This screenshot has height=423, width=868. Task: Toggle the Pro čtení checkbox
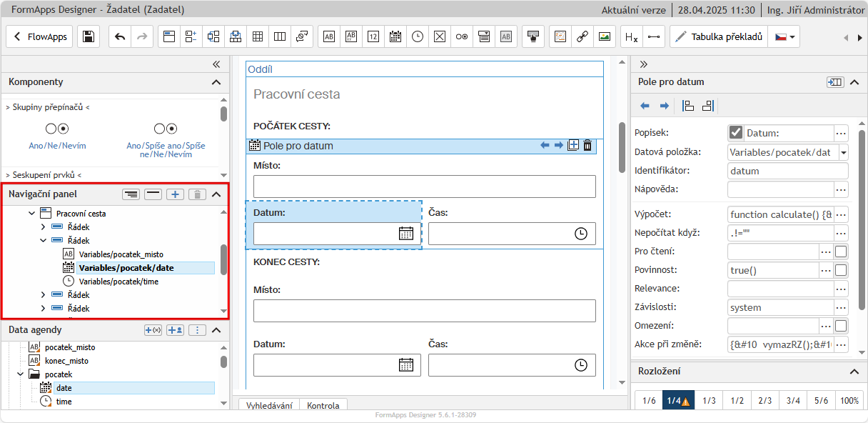(x=841, y=252)
